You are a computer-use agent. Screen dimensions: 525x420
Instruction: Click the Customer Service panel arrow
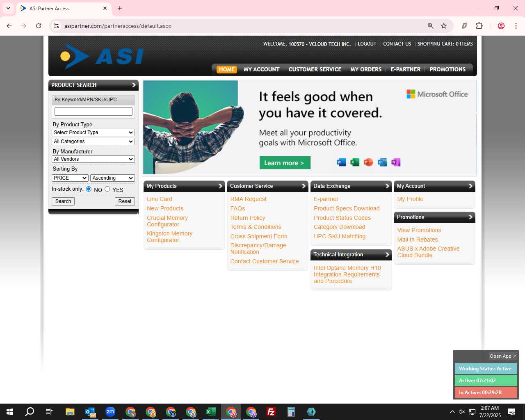point(304,186)
